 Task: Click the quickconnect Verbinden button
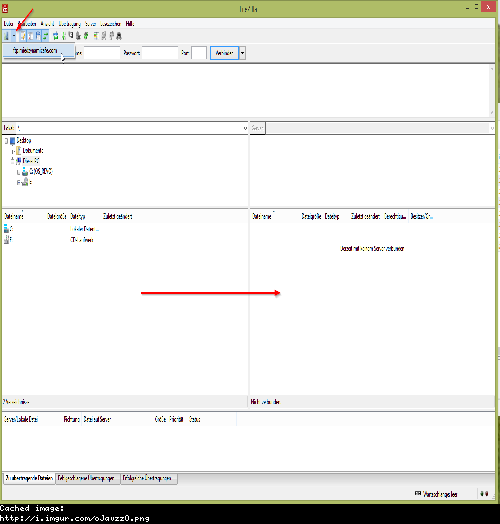pyautogui.click(x=224, y=53)
